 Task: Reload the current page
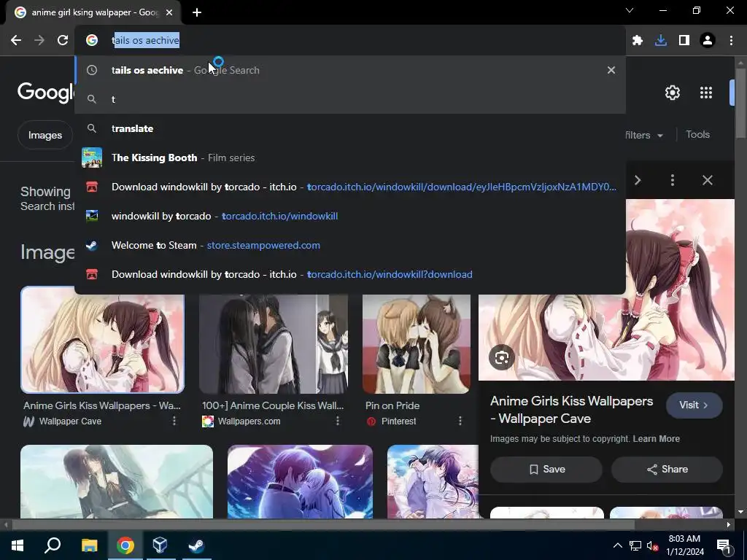point(63,41)
